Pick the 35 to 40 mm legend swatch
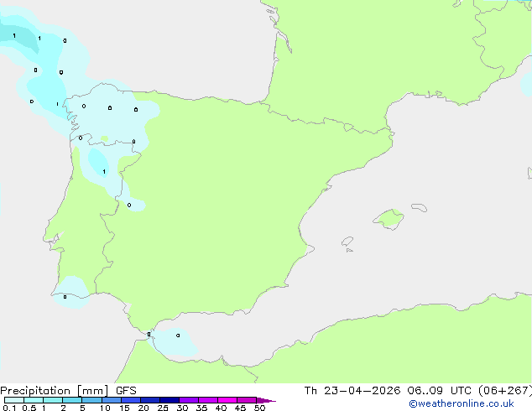 (208, 400)
